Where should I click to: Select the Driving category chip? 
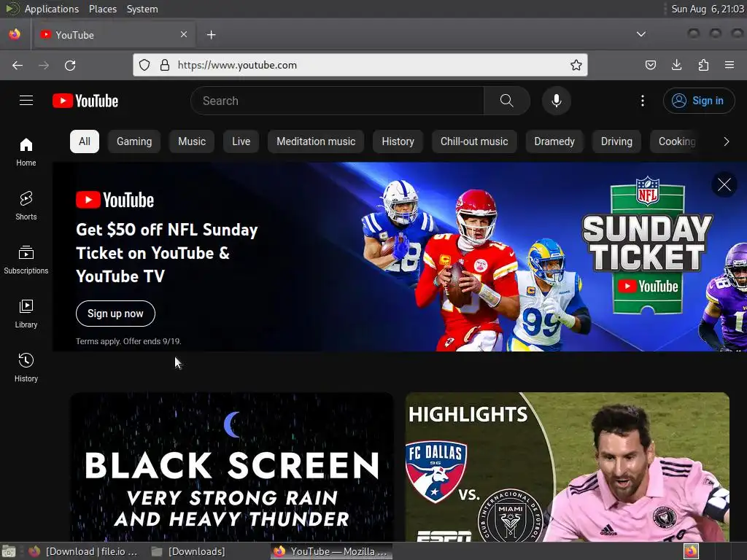click(616, 141)
